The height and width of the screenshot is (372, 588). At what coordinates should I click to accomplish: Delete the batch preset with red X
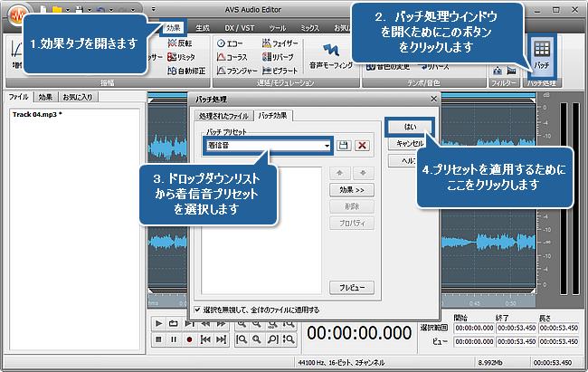[361, 145]
